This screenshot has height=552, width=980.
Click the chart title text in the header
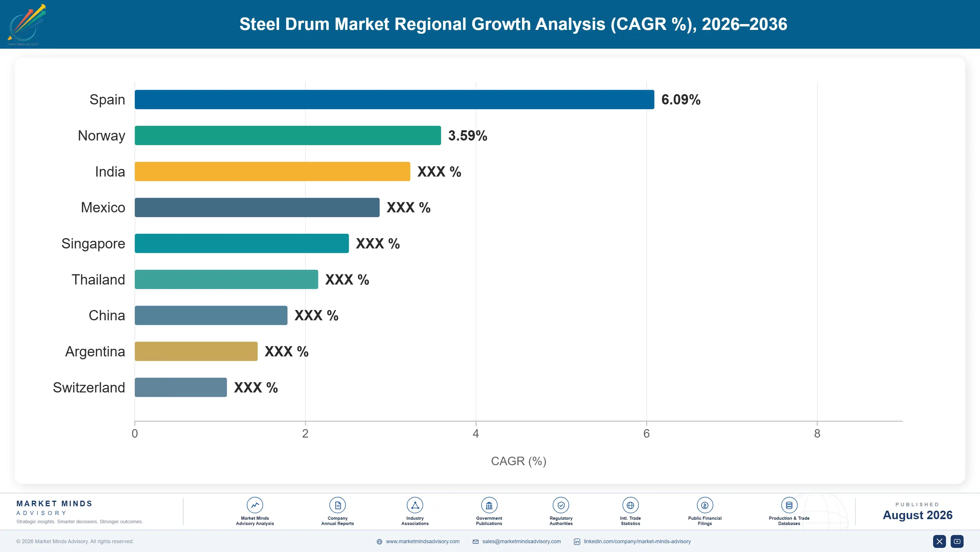click(x=513, y=24)
